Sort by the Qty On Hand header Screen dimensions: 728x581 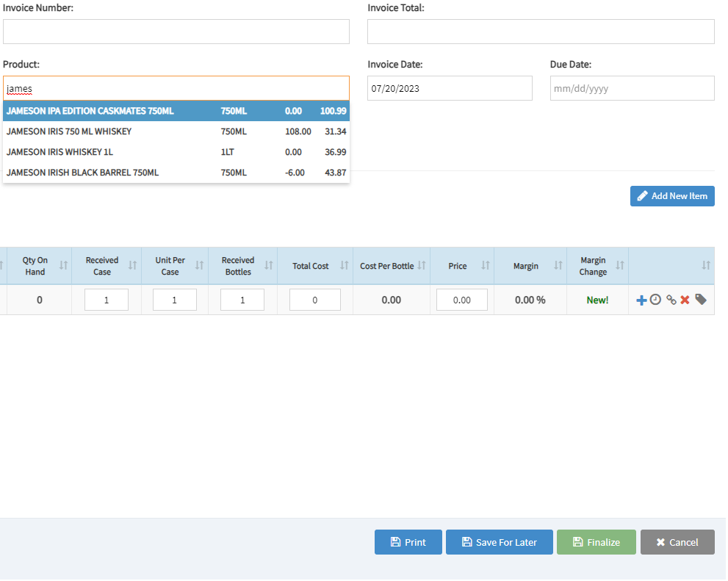[x=35, y=266]
